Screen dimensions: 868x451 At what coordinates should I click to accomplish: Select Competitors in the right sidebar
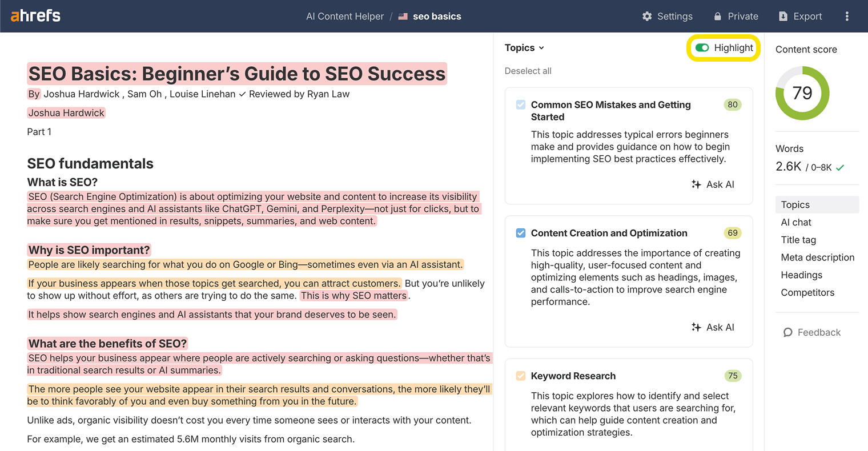(x=807, y=292)
